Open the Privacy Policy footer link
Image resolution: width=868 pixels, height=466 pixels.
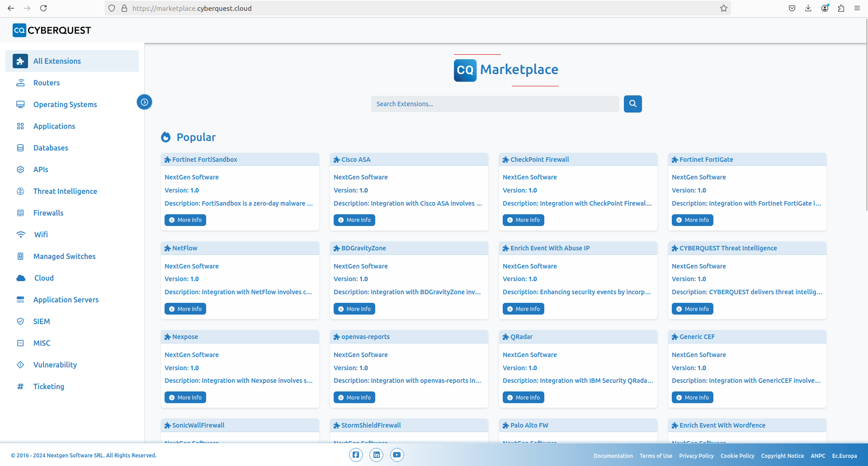pyautogui.click(x=696, y=456)
